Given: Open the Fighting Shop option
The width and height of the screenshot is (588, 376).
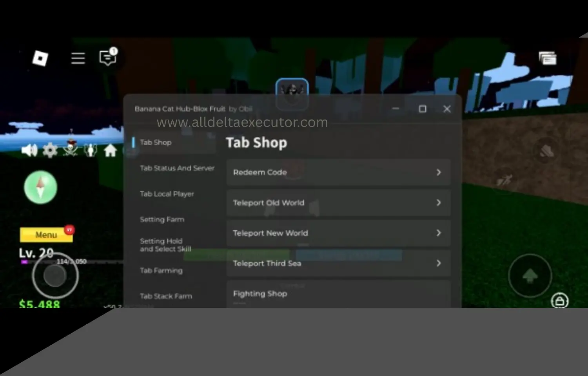Looking at the screenshot, I should [339, 294].
